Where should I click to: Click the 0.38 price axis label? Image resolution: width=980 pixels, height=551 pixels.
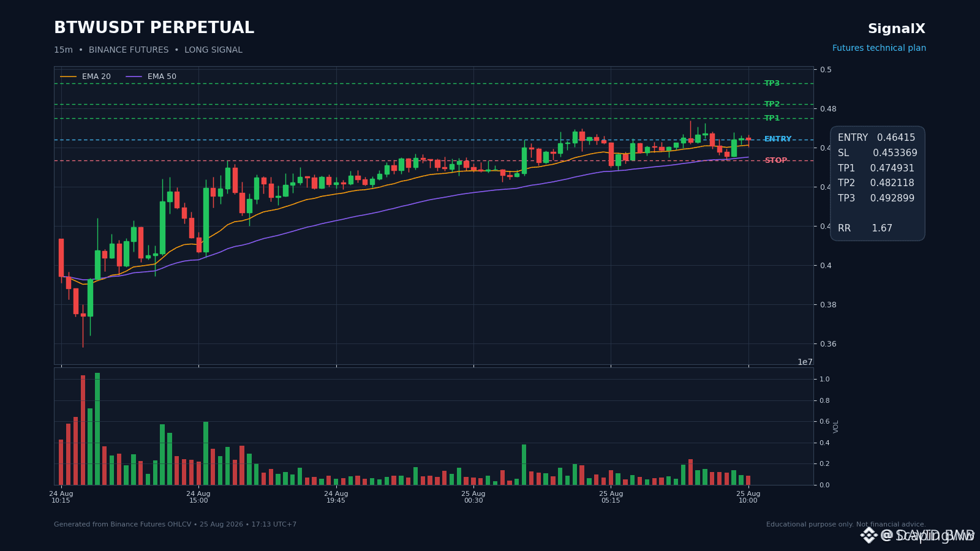tap(828, 305)
